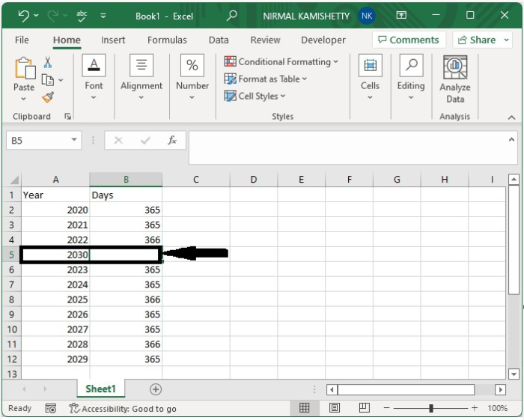Click the 100% zoom level
This screenshot has height=420, width=524.
[x=497, y=408]
